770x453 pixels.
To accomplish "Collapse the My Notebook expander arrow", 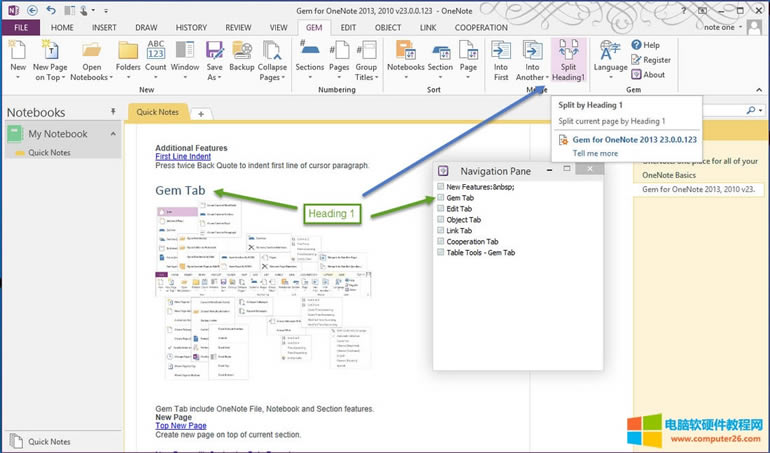I will pos(113,134).
